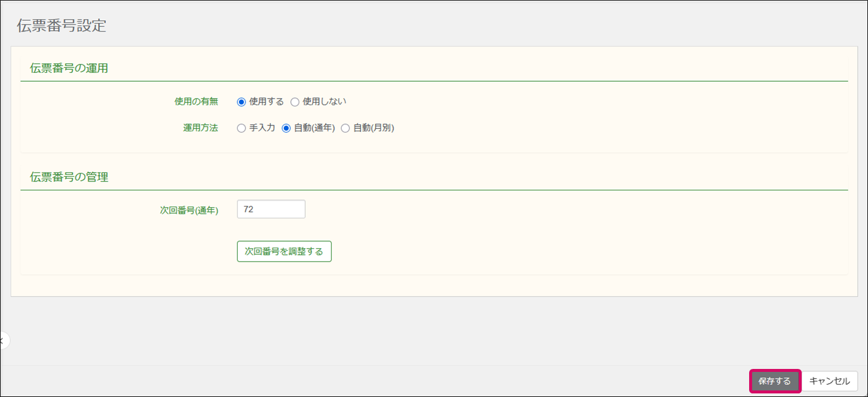
Task: Click the 伝票番号設定 page title
Action: click(x=62, y=26)
